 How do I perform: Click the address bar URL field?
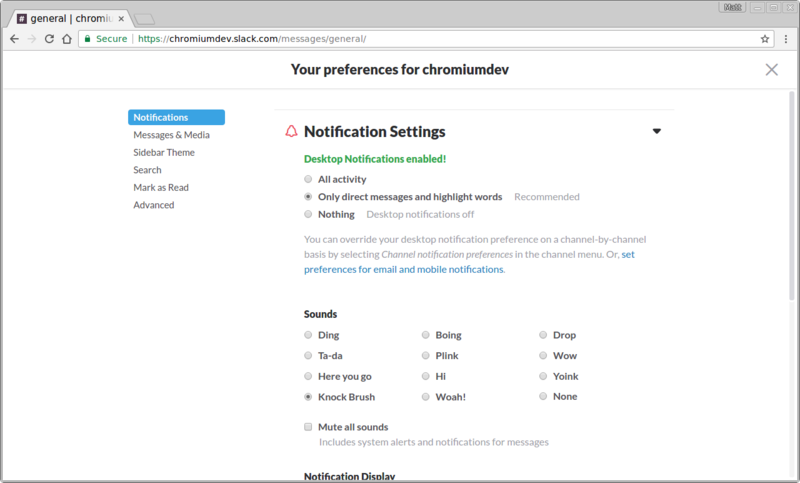point(427,39)
